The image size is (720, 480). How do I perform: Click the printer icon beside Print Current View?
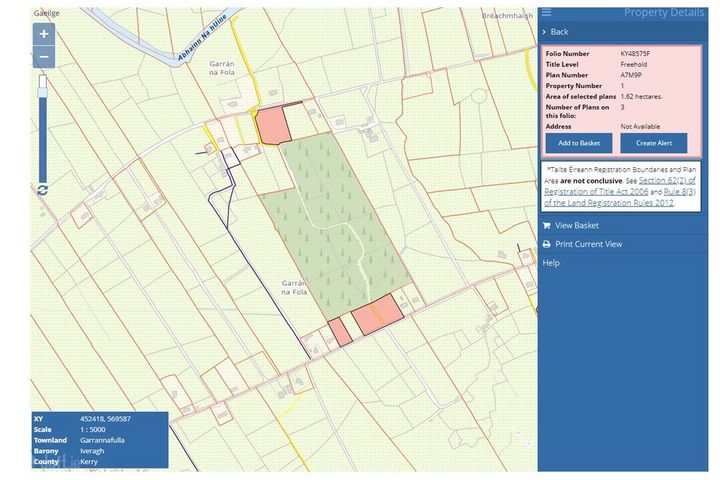pos(546,244)
